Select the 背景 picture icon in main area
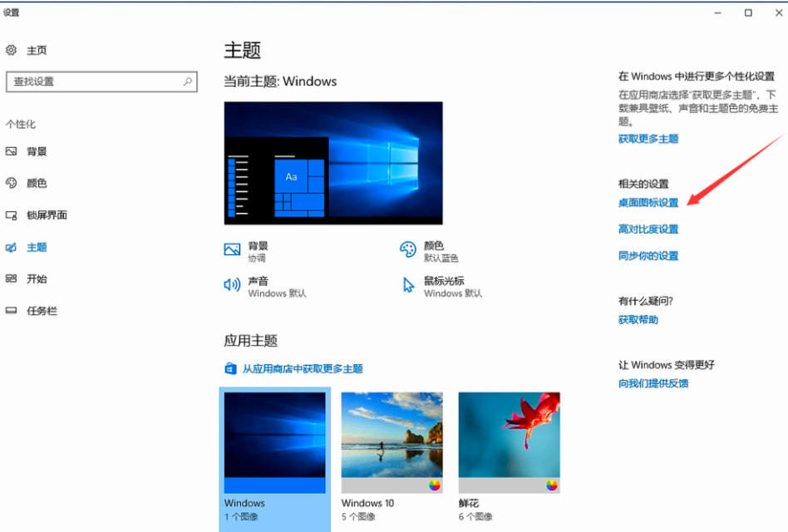The image size is (788, 532). point(232,249)
